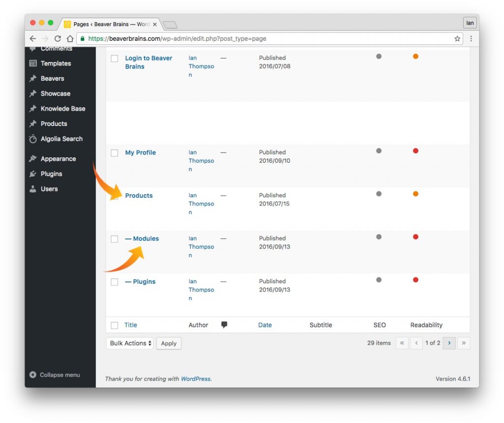Click the Plugins plug icon in sidebar
Viewport: 504px width, 423px height.
pos(33,174)
